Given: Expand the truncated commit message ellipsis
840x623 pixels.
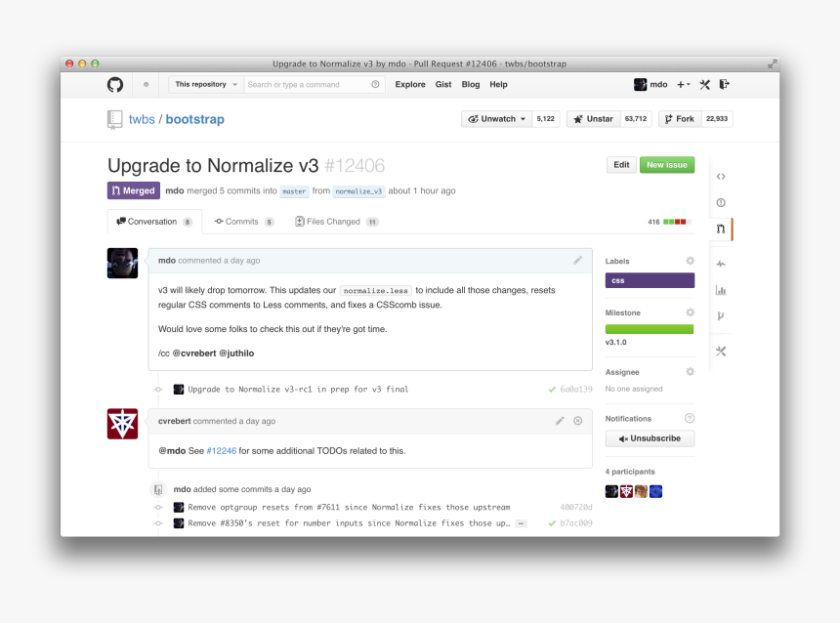Looking at the screenshot, I should tap(521, 523).
